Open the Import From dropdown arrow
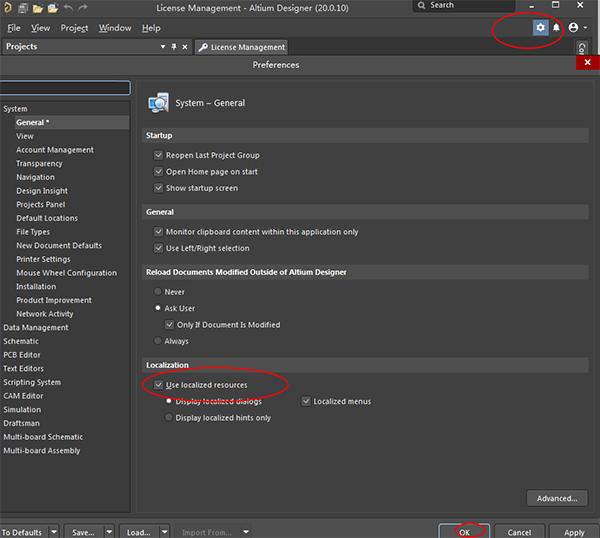Viewport: 600px width, 538px height. point(246,532)
